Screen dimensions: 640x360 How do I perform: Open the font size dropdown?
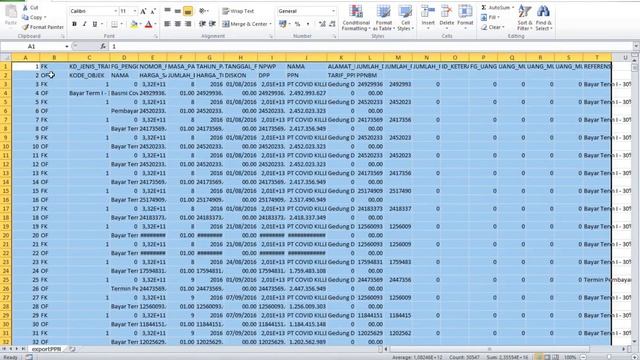[x=135, y=11]
